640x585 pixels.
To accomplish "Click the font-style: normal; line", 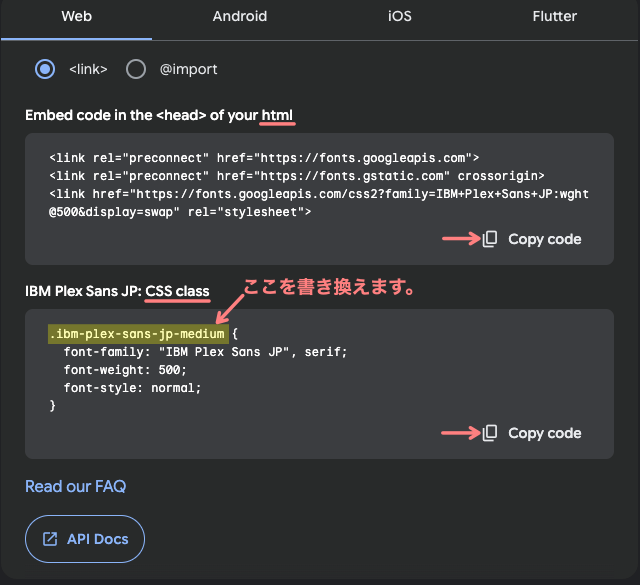I will coord(132,388).
